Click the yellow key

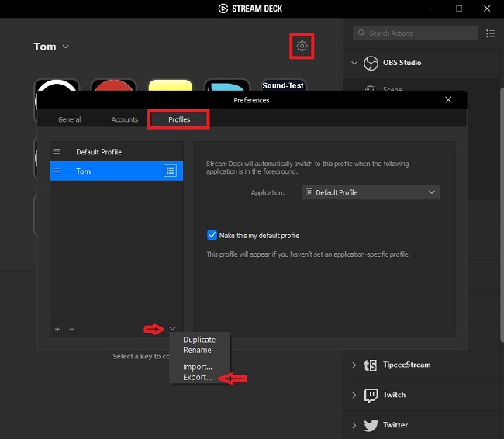(x=171, y=85)
